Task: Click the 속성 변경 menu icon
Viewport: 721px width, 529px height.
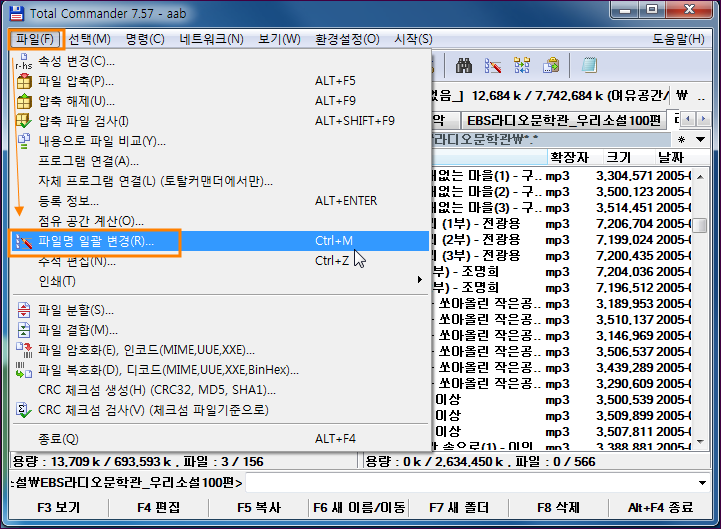Action: (23, 61)
